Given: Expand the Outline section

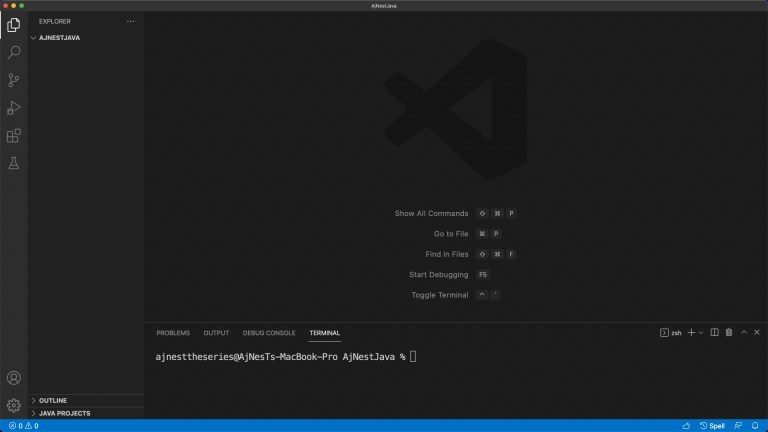Looking at the screenshot, I should [52, 400].
